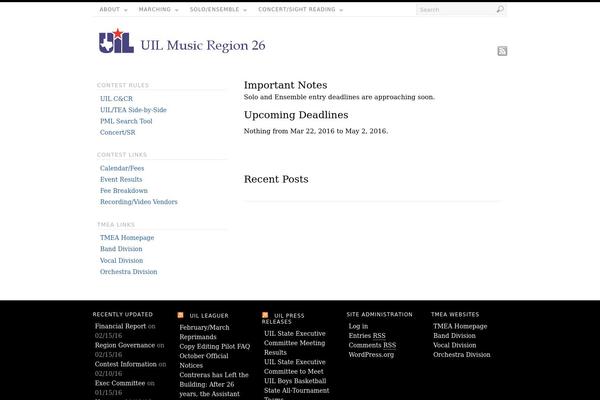The image size is (600, 400).
Task: Open the WordPress.org link
Action: (371, 354)
